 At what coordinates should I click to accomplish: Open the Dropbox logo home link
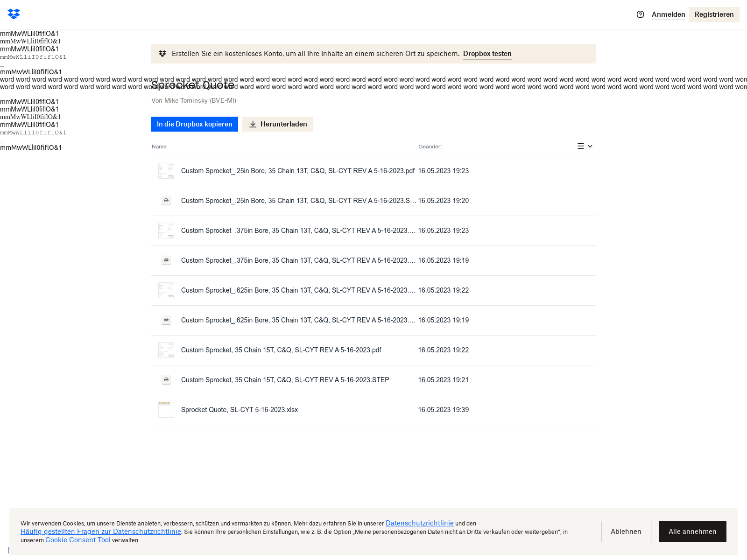[14, 14]
